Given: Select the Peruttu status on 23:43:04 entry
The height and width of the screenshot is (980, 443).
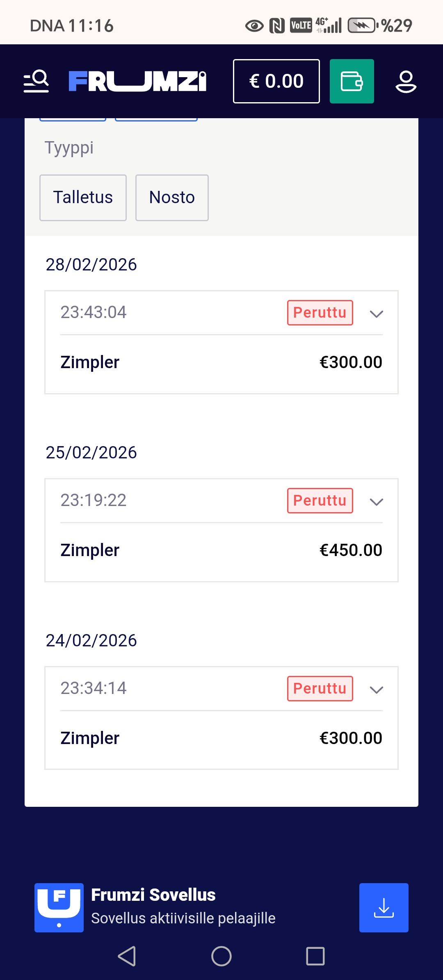Looking at the screenshot, I should coord(320,313).
